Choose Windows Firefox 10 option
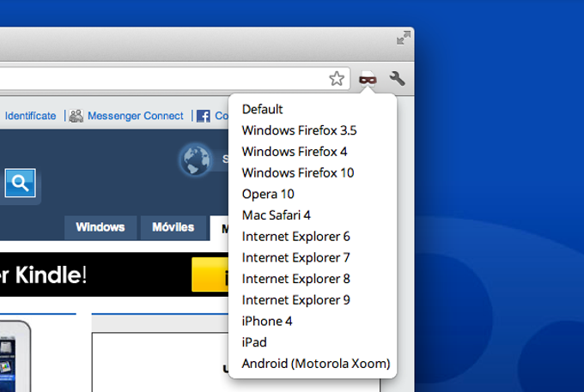Screen dimensions: 584x392 tap(298, 173)
